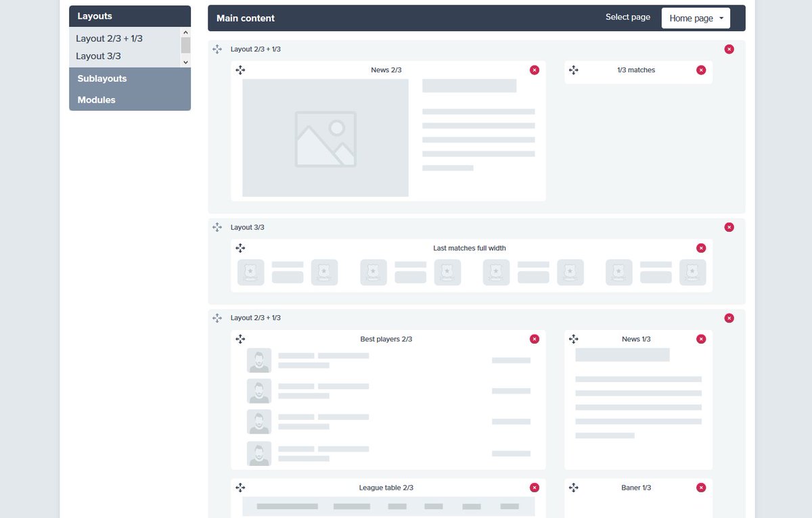Click the layouts list scrollbar thumb
The width and height of the screenshot is (812, 518).
(185, 45)
